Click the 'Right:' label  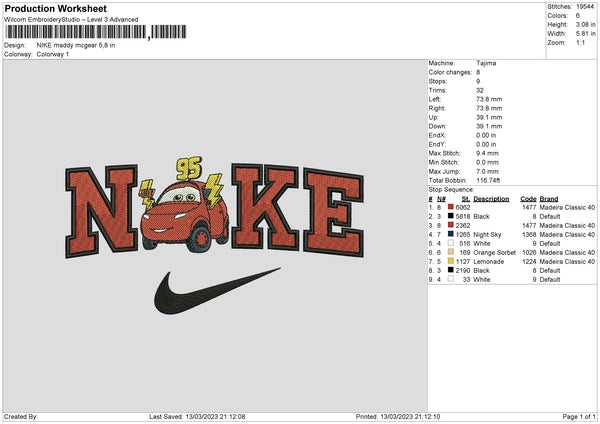437,108
